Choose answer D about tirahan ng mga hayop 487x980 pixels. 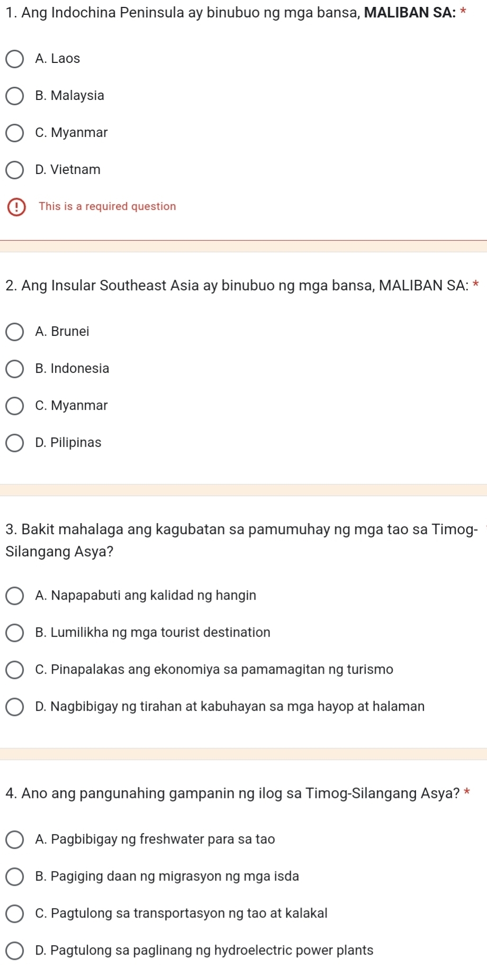click(x=15, y=707)
